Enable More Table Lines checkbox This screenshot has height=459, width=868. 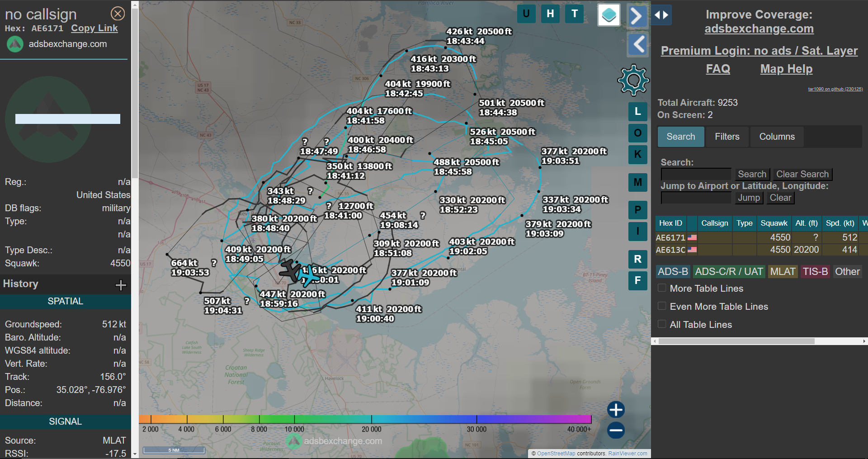coord(662,288)
